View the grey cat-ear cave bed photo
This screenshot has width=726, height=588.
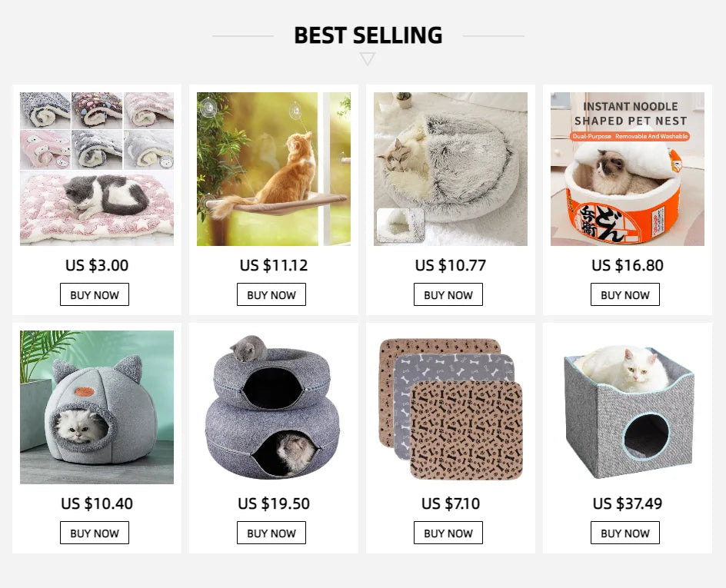(x=97, y=407)
